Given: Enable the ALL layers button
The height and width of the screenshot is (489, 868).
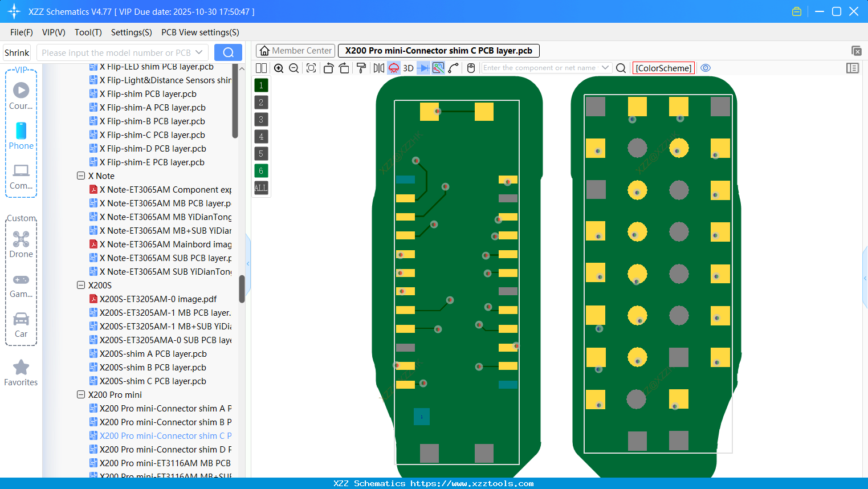Looking at the screenshot, I should tap(260, 188).
